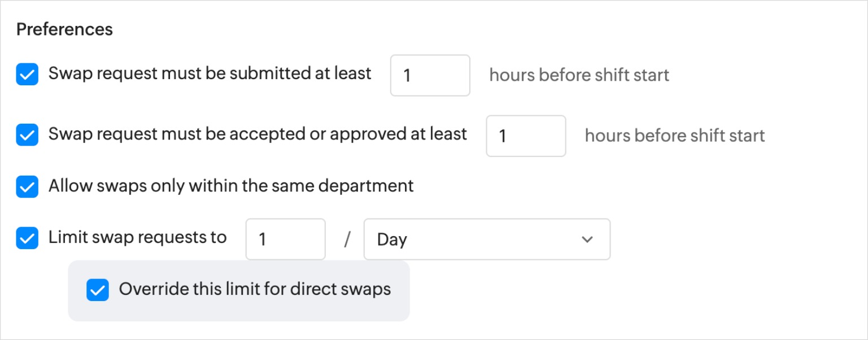Click the accepted or approved hours input
Screen dimensions: 868x340
(x=526, y=136)
